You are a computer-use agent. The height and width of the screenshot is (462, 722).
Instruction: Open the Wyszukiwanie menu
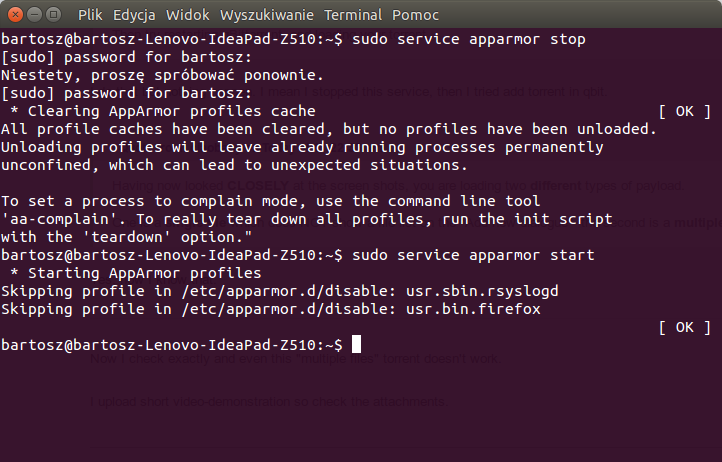click(267, 15)
